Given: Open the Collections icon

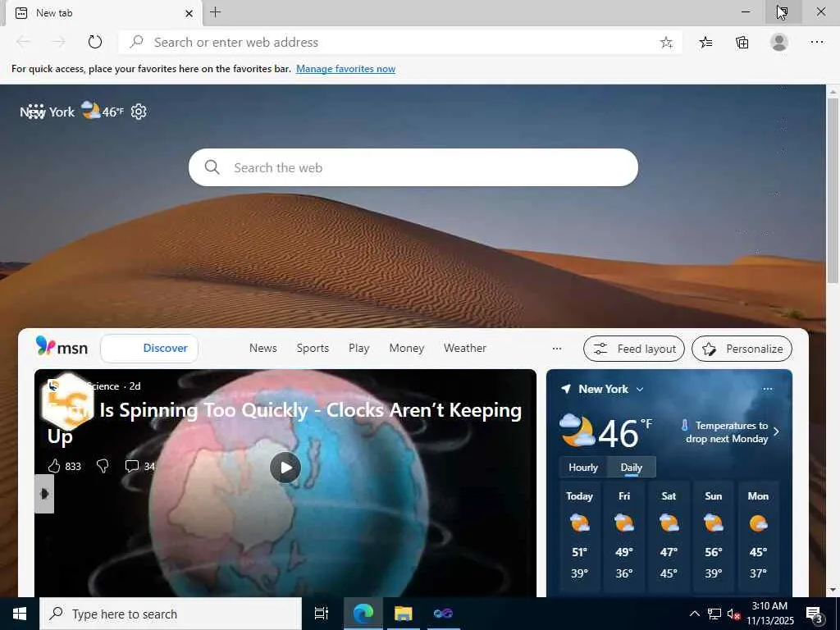Looking at the screenshot, I should click(742, 43).
